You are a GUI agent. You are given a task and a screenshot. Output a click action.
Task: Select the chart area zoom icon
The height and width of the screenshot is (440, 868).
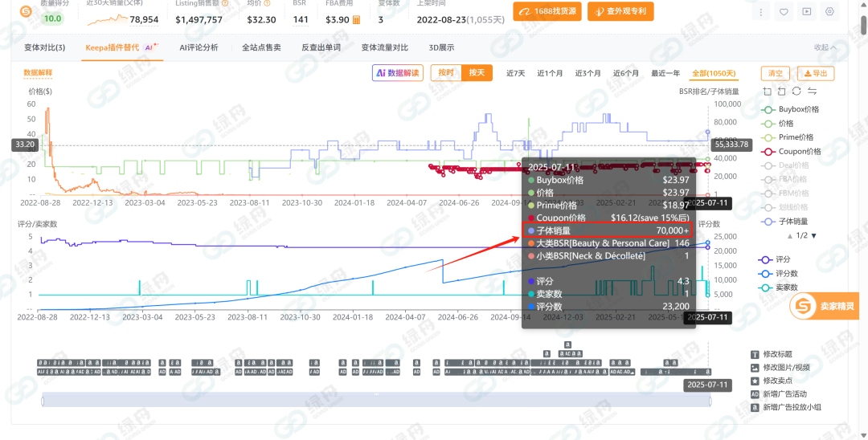[x=767, y=92]
